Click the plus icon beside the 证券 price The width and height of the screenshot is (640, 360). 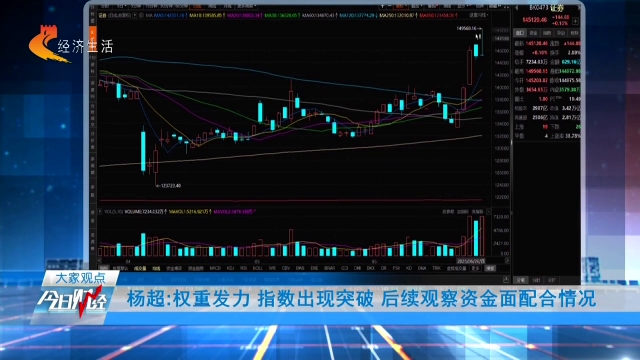coord(575,21)
